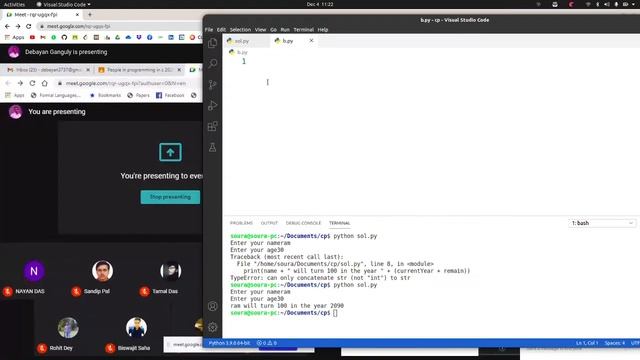Open errors and warnings count in status bar
The width and height of the screenshot is (640, 360).
click(x=267, y=343)
